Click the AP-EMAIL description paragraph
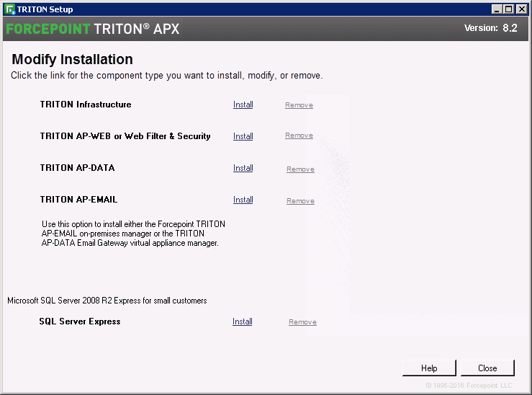 tap(133, 234)
